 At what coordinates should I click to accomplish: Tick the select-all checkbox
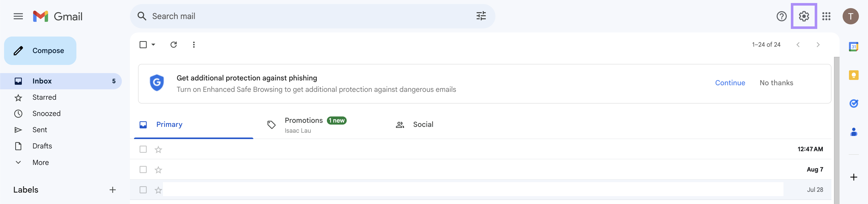pyautogui.click(x=143, y=45)
